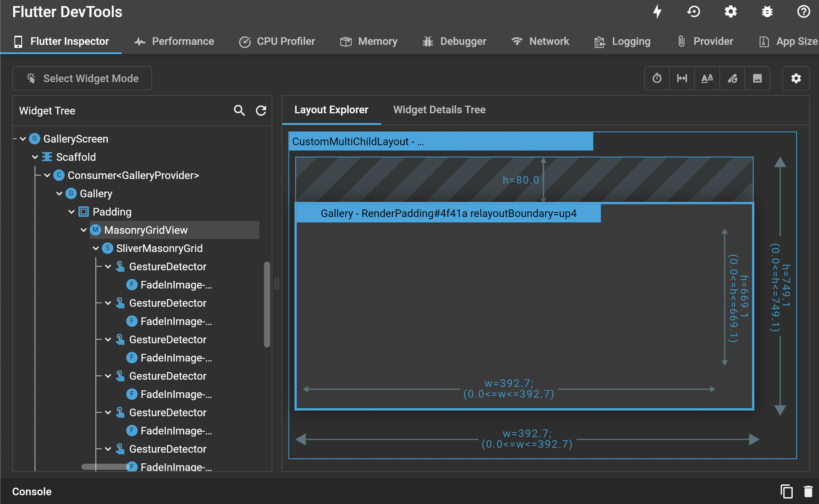Perform a hot restart using the restart icon
Viewport: 819px width, 504px height.
click(694, 11)
